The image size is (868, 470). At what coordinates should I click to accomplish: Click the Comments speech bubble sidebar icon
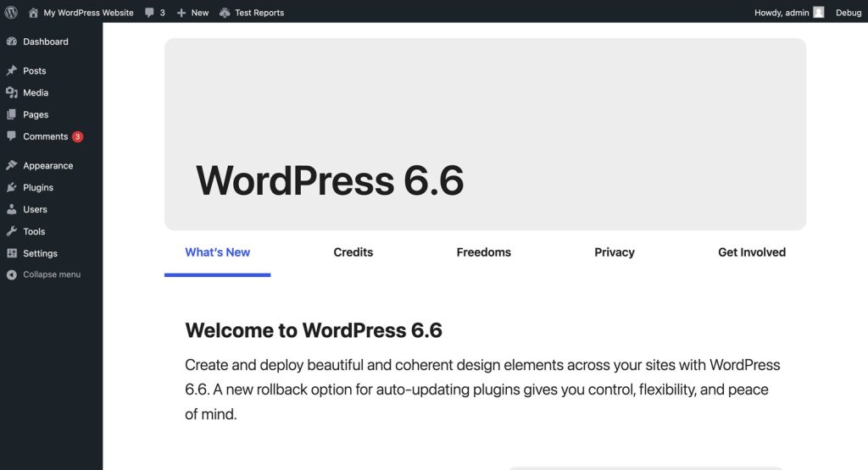[12, 136]
